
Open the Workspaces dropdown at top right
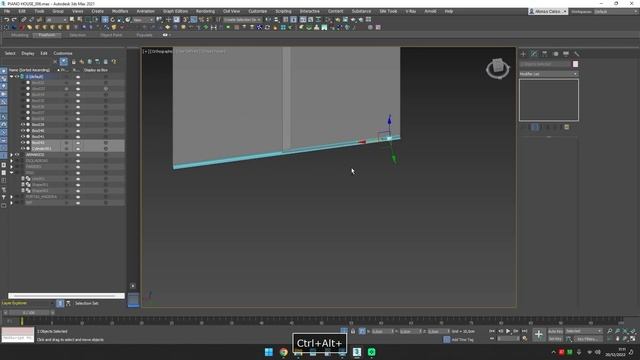click(616, 11)
